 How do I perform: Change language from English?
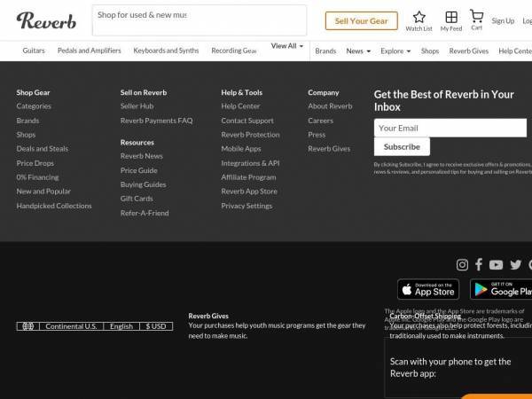coord(121,326)
